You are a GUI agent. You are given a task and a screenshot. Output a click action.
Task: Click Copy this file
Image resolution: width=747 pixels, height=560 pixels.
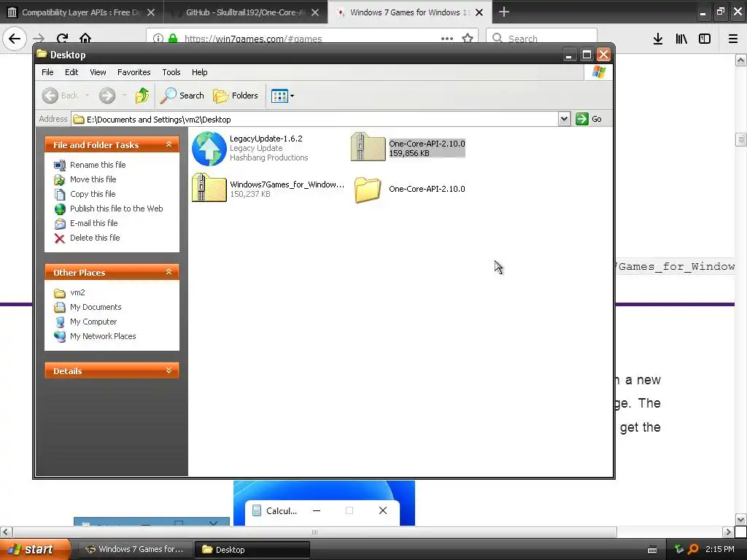93,194
